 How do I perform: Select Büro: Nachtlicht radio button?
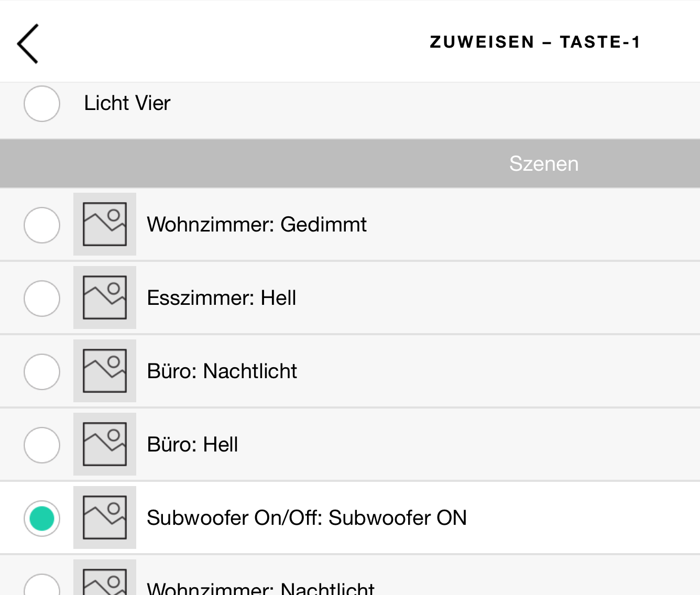tap(42, 372)
